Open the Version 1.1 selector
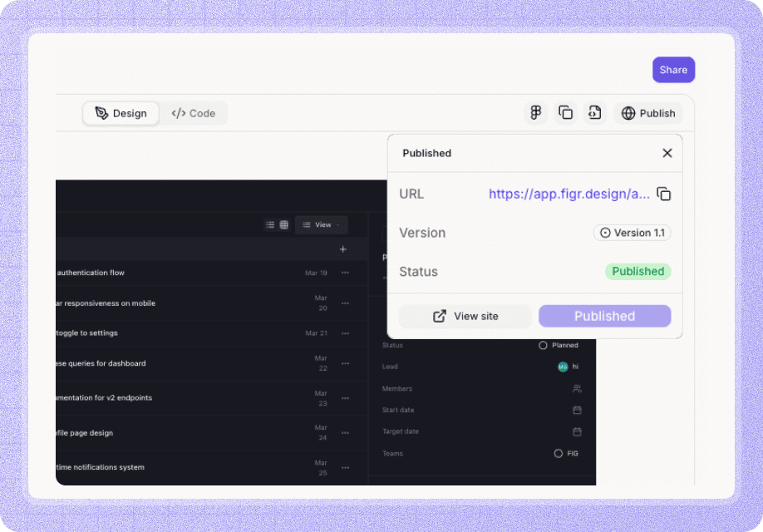 click(x=633, y=233)
